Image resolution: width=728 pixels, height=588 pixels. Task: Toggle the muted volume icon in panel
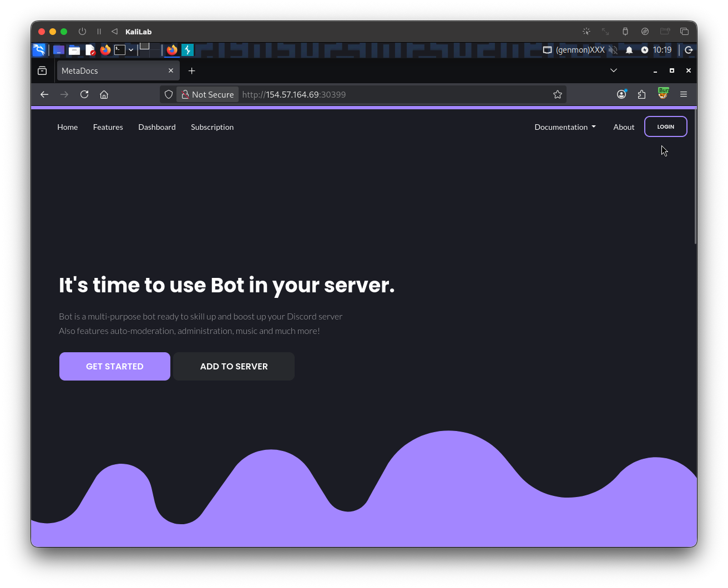pyautogui.click(x=613, y=50)
